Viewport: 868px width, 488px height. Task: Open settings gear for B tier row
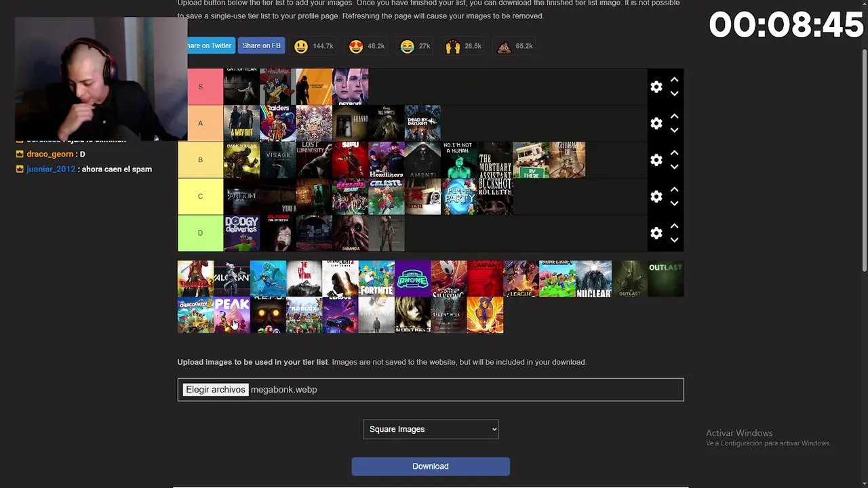pos(656,160)
